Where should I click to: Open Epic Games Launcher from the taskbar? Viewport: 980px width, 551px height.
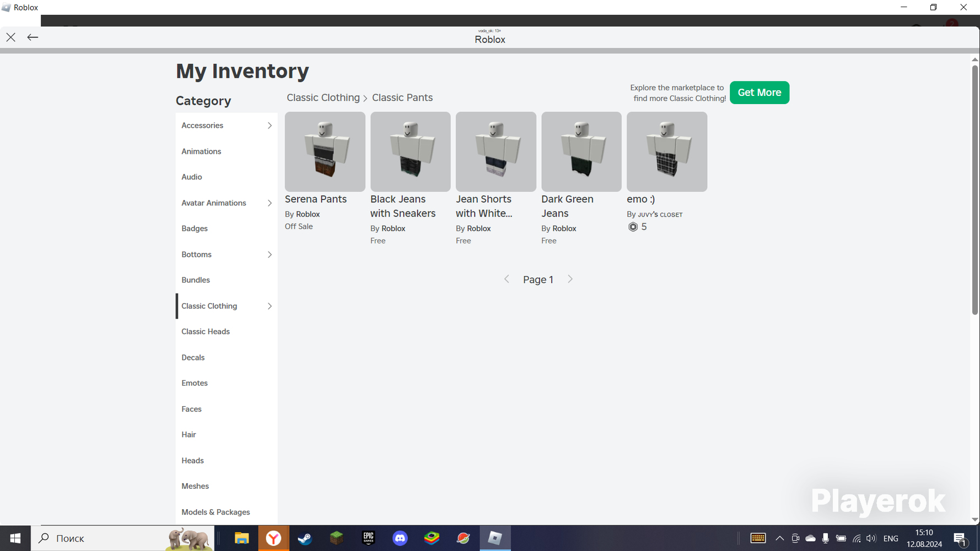click(368, 538)
